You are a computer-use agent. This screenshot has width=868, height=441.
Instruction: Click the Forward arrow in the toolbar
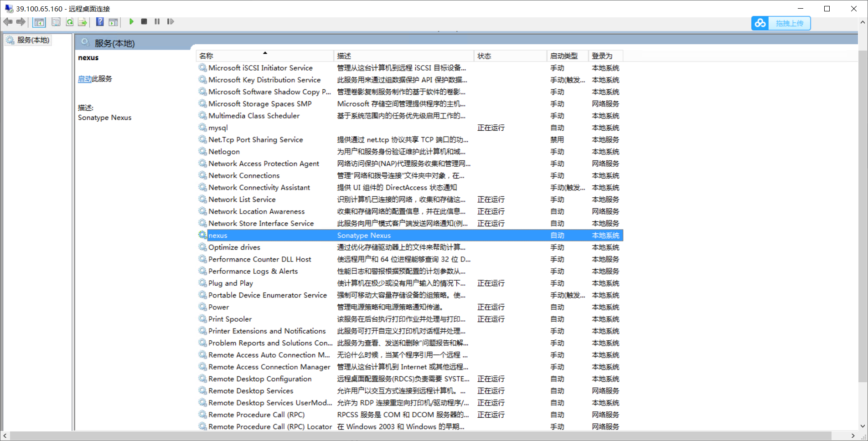(21, 22)
